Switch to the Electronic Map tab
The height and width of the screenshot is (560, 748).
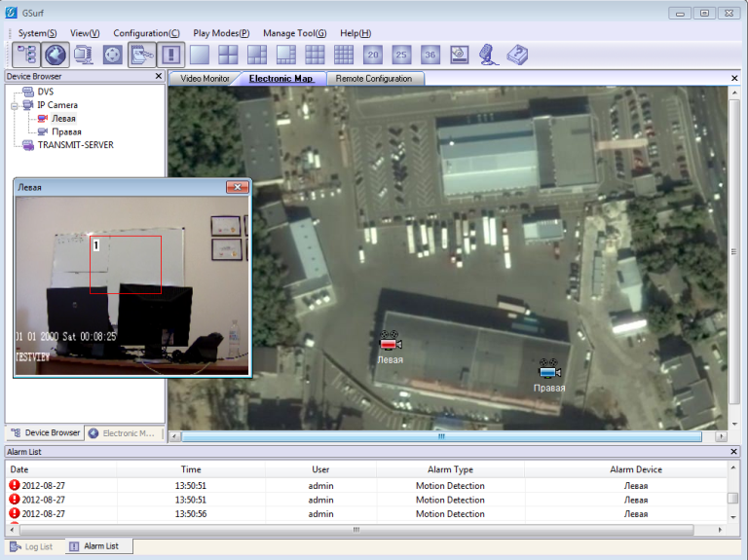(x=280, y=79)
